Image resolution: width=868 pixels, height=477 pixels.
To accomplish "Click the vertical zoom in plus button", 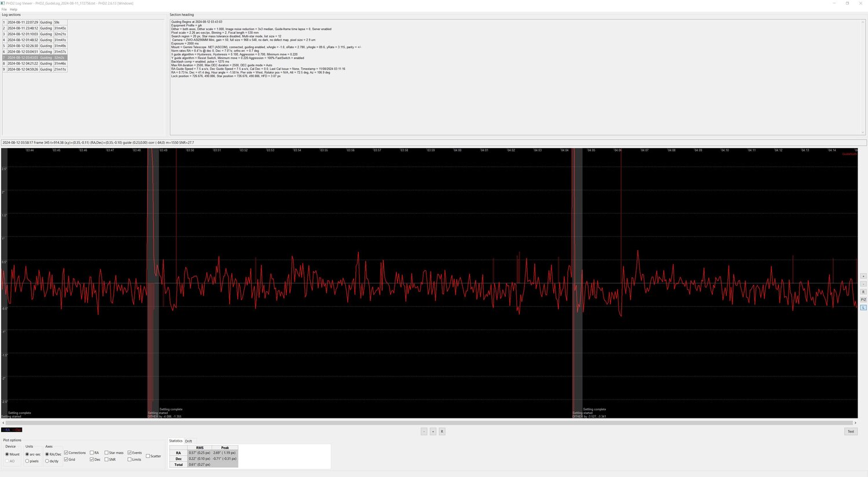I will 863,276.
